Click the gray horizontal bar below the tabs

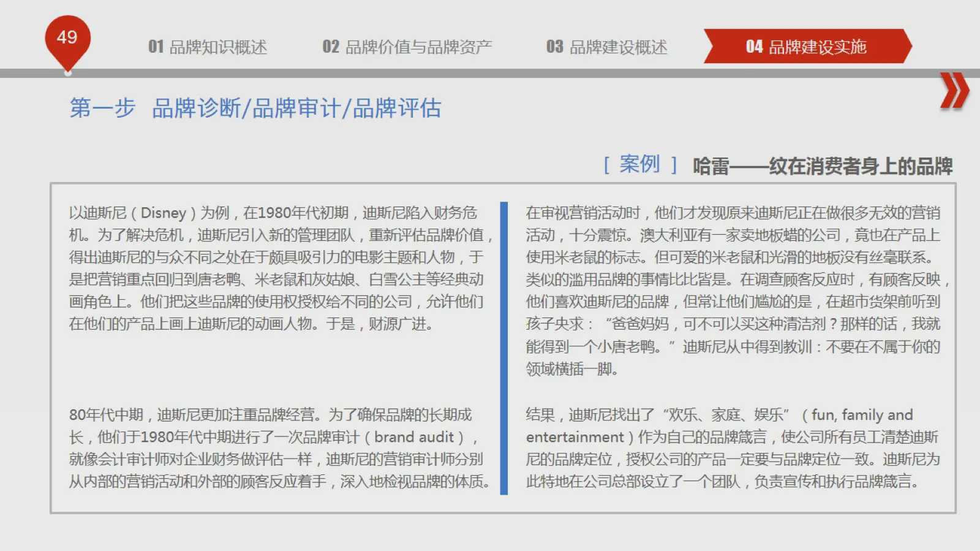point(490,74)
